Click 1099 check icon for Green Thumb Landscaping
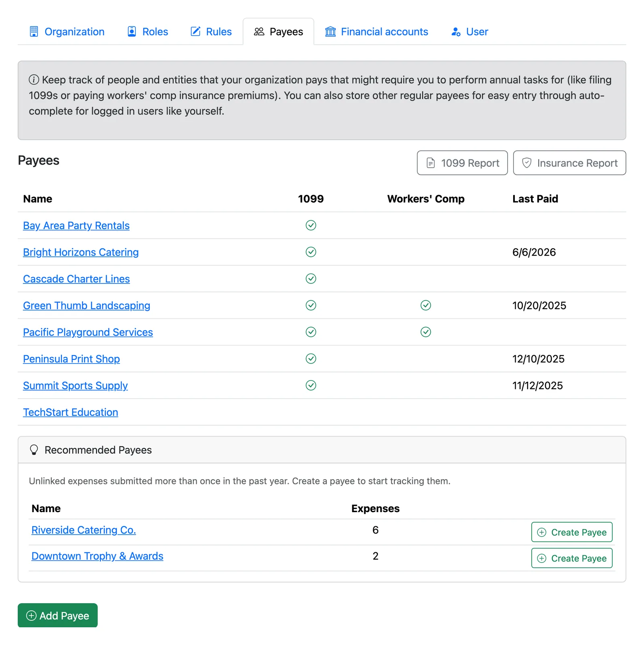This screenshot has width=644, height=645. pos(311,305)
